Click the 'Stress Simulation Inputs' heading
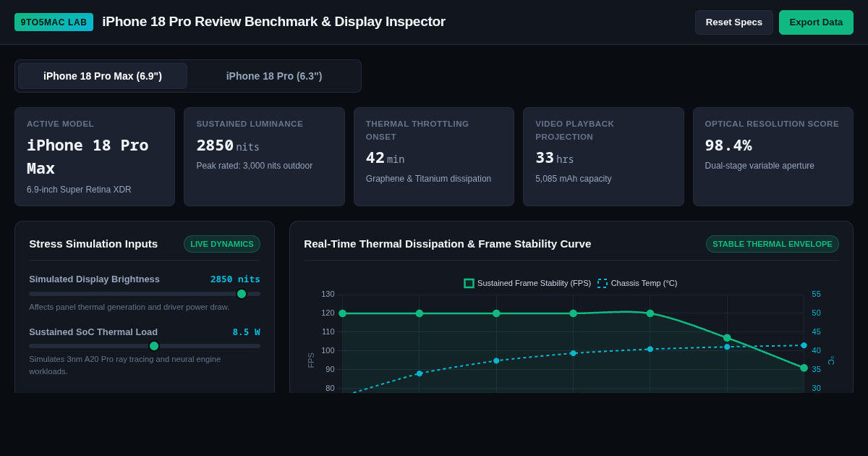Screen dimensions: 868x456 93,244
